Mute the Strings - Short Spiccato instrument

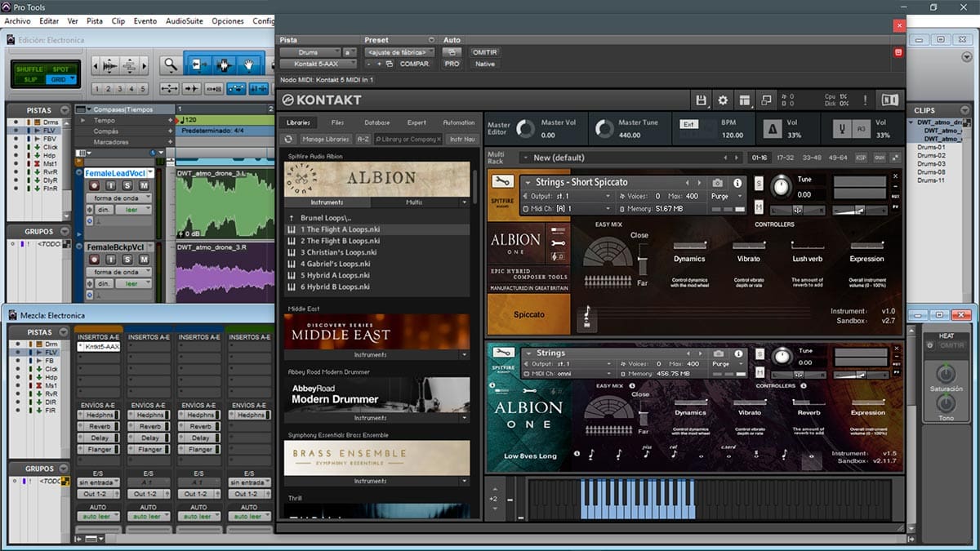coord(759,208)
